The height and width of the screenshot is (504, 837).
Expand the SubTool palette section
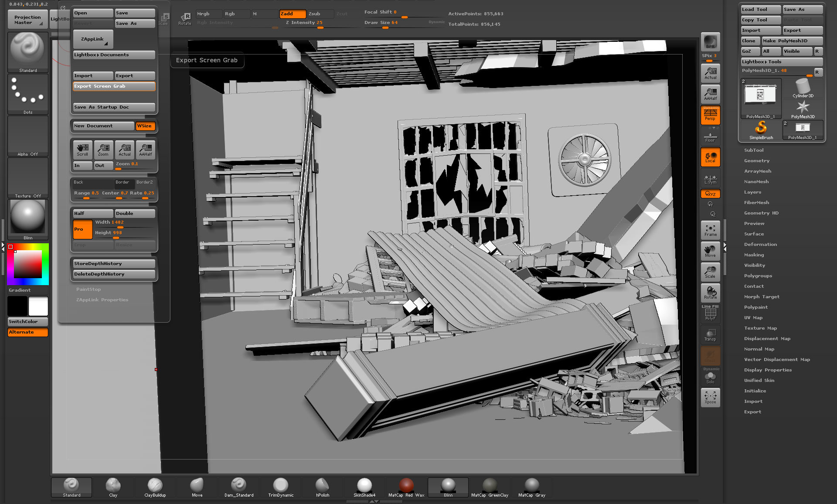(754, 150)
